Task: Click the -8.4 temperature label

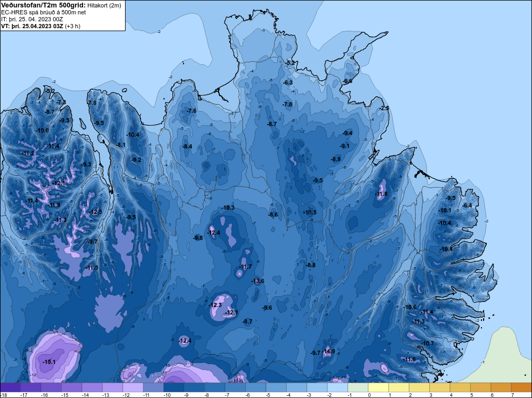Action: (187, 146)
